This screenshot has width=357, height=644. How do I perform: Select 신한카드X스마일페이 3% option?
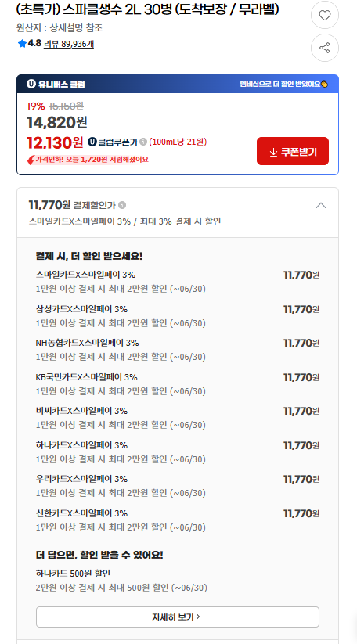pos(178,520)
